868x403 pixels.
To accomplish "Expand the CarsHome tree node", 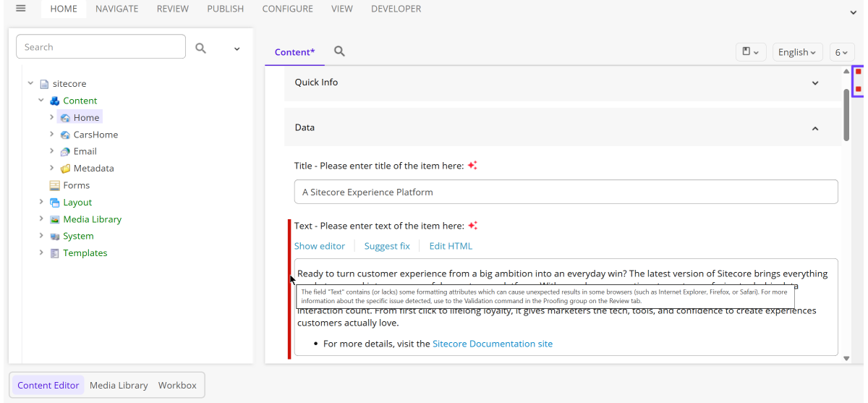I will point(52,134).
